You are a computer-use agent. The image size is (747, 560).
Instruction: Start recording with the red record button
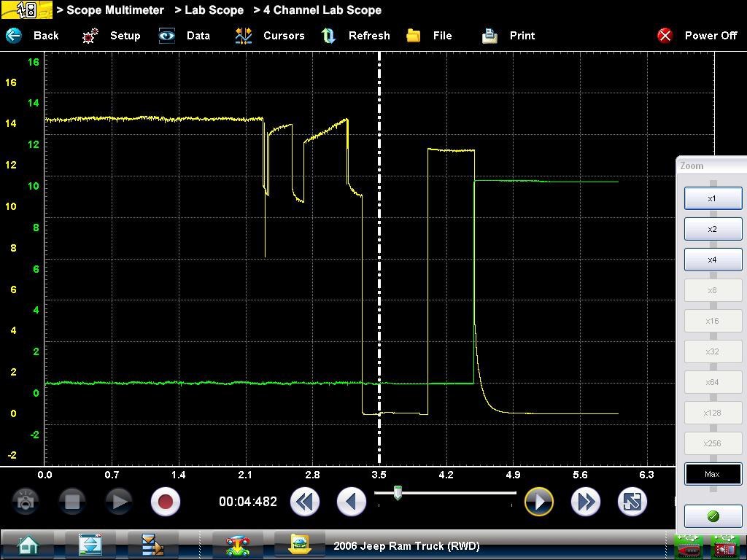point(165,502)
